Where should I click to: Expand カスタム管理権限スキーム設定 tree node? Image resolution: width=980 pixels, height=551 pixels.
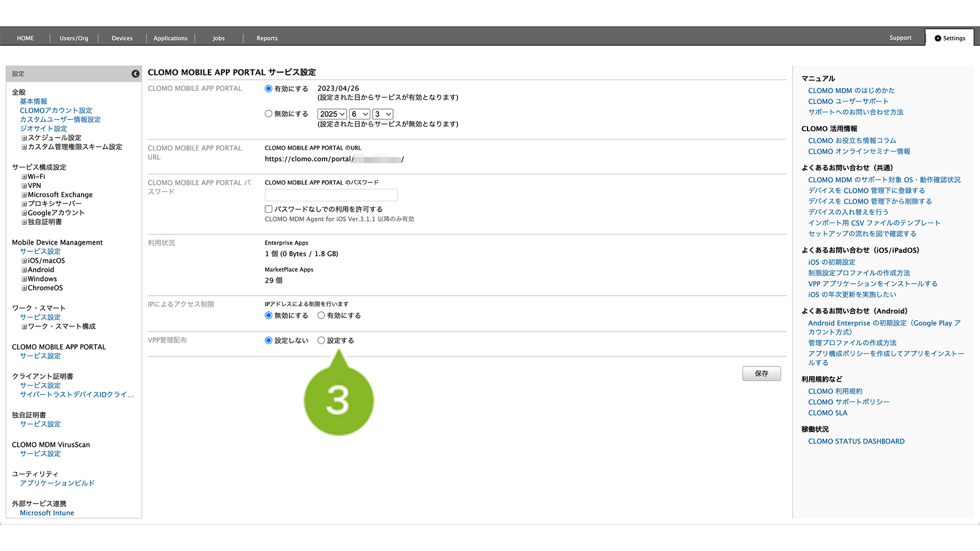[x=24, y=147]
